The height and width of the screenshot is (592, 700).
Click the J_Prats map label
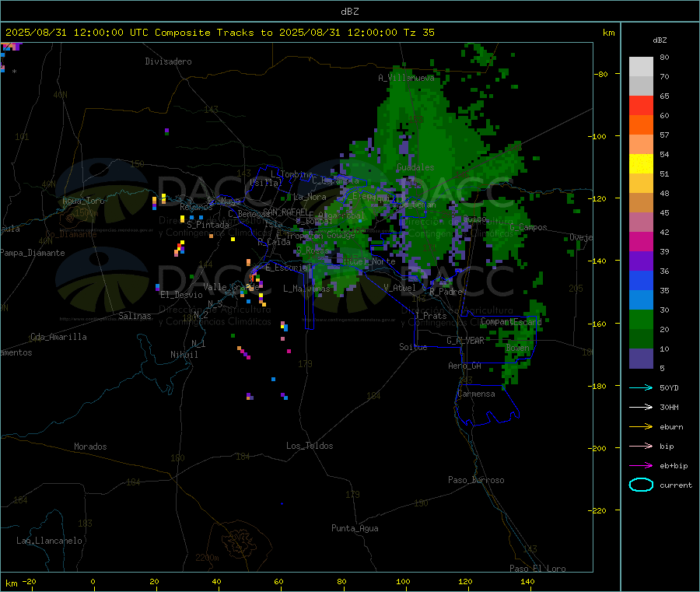[x=430, y=316]
